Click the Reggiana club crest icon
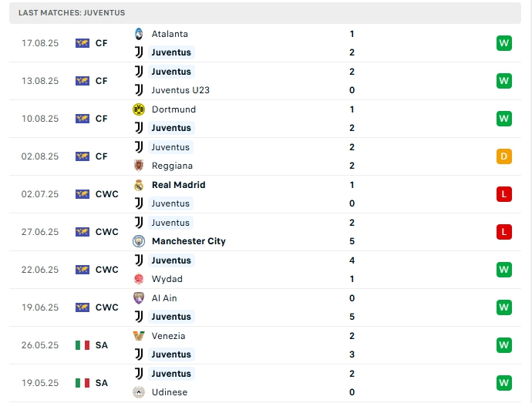This screenshot has height=403, width=532. (139, 166)
